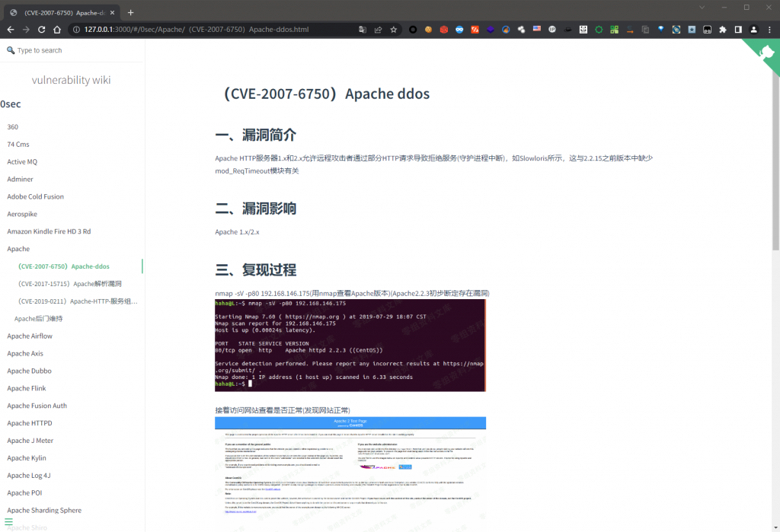Open the Extensions puzzle piece menu
This screenshot has width=780, height=532.
723,30
